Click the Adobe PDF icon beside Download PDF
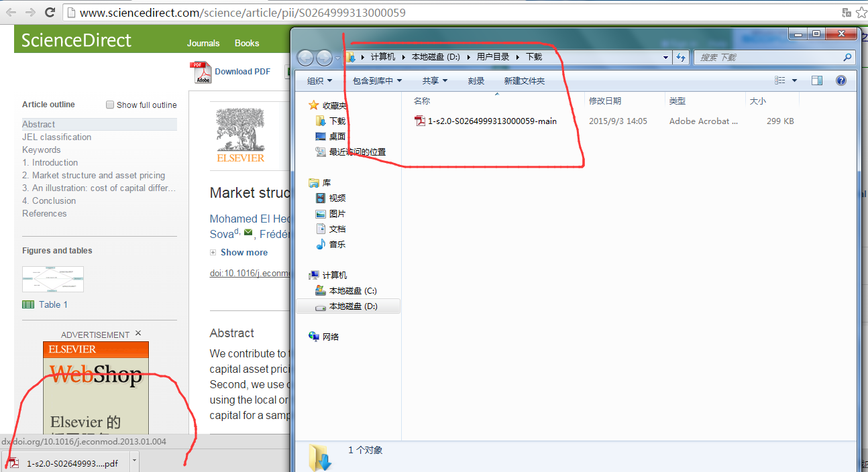The image size is (868, 472). click(202, 72)
